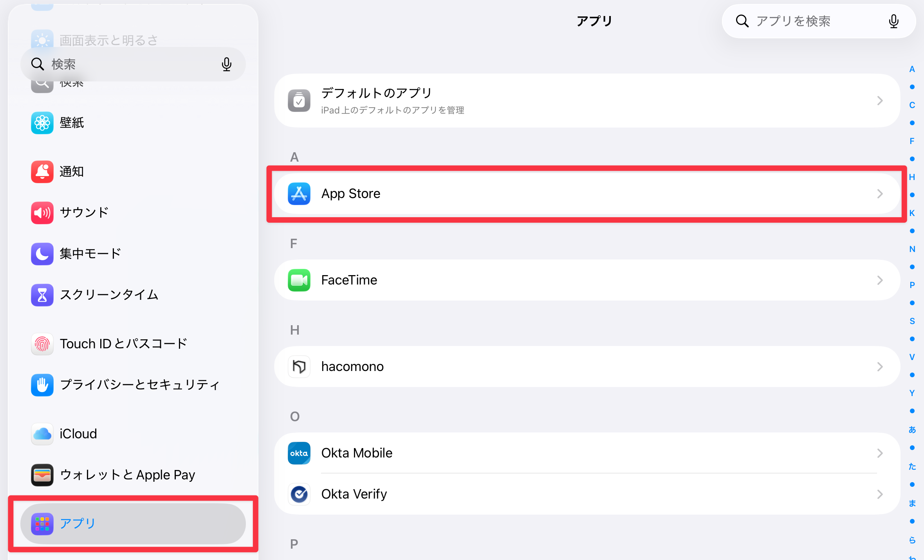Jump to letter P in index
924x560 pixels.
click(x=912, y=285)
